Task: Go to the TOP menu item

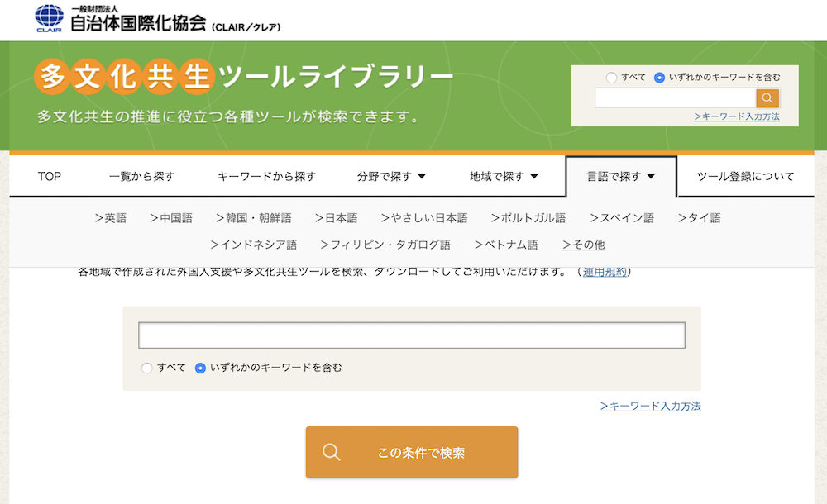Action: tap(50, 176)
